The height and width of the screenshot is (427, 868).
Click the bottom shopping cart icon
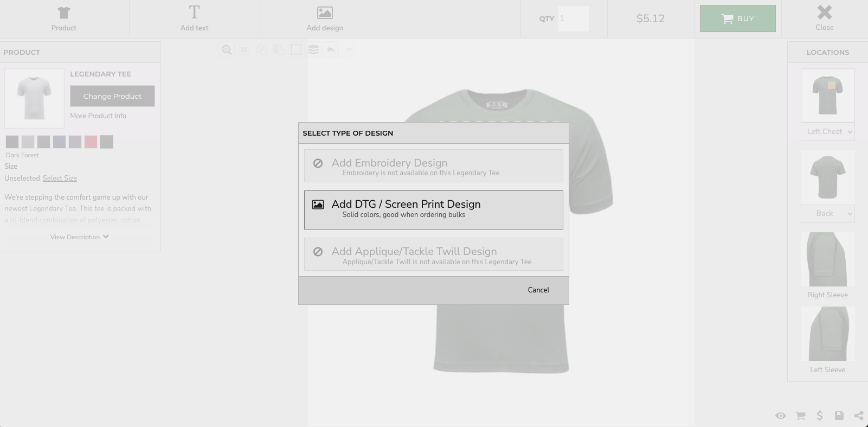800,416
